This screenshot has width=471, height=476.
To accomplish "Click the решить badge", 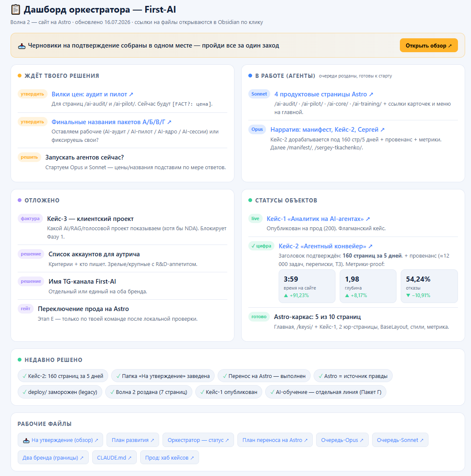I will [x=29, y=157].
